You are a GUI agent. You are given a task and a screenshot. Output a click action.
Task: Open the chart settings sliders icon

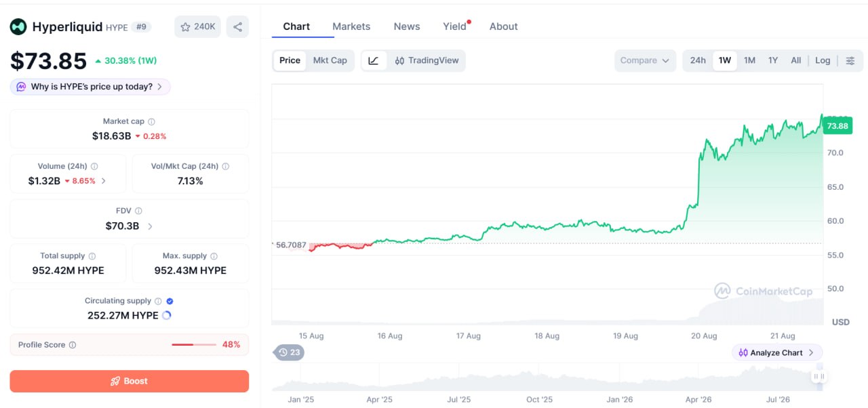click(850, 60)
